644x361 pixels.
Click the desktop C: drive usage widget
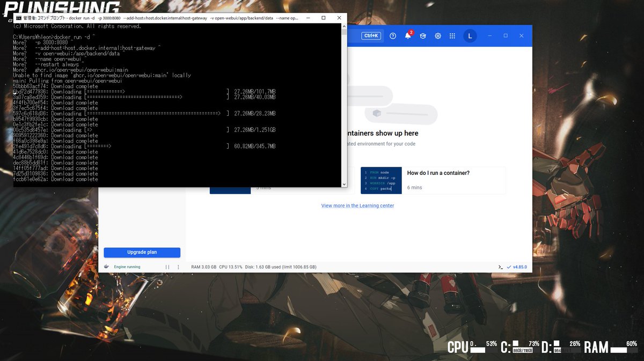pyautogui.click(x=520, y=347)
